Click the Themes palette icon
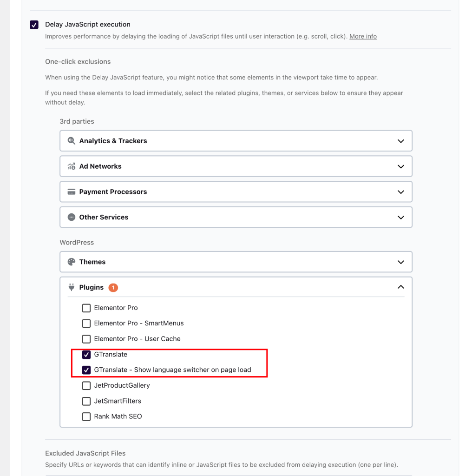Screen dimensions: 465x476 (x=71, y=262)
